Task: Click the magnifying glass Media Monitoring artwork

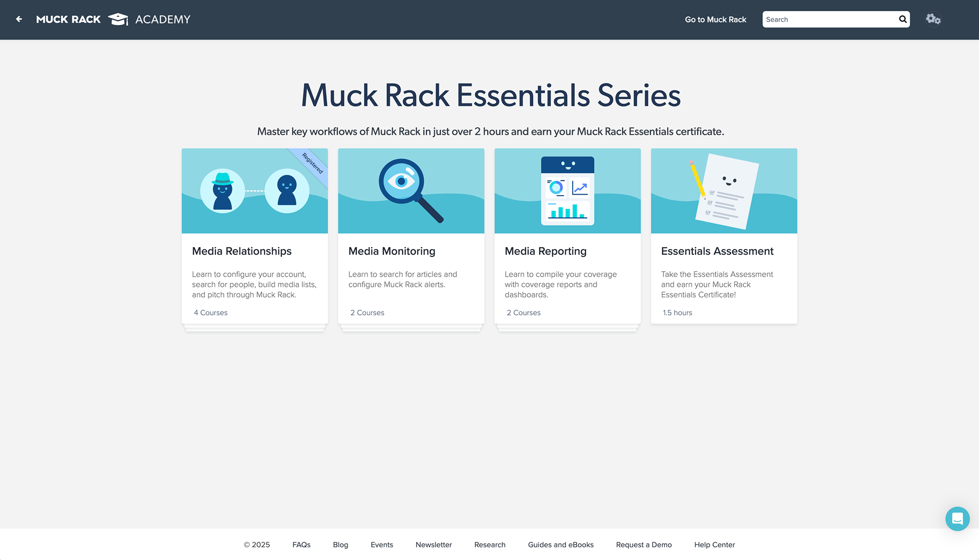Action: coord(410,191)
